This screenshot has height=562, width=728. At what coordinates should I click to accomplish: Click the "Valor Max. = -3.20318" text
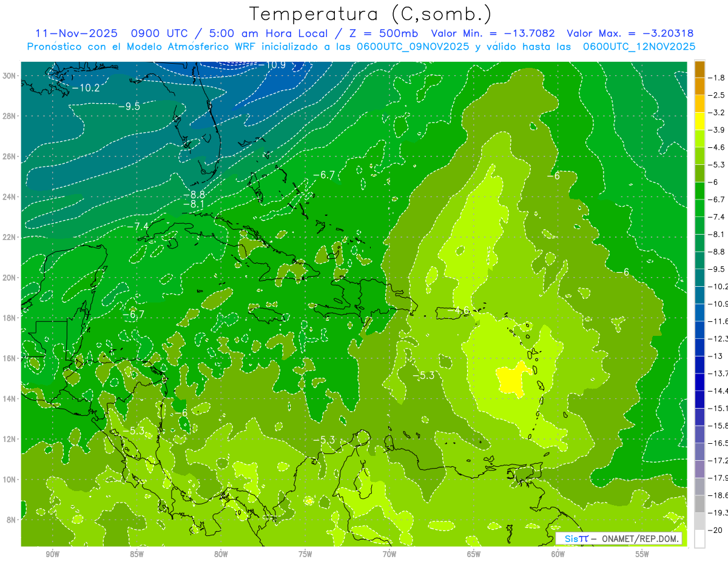630,33
